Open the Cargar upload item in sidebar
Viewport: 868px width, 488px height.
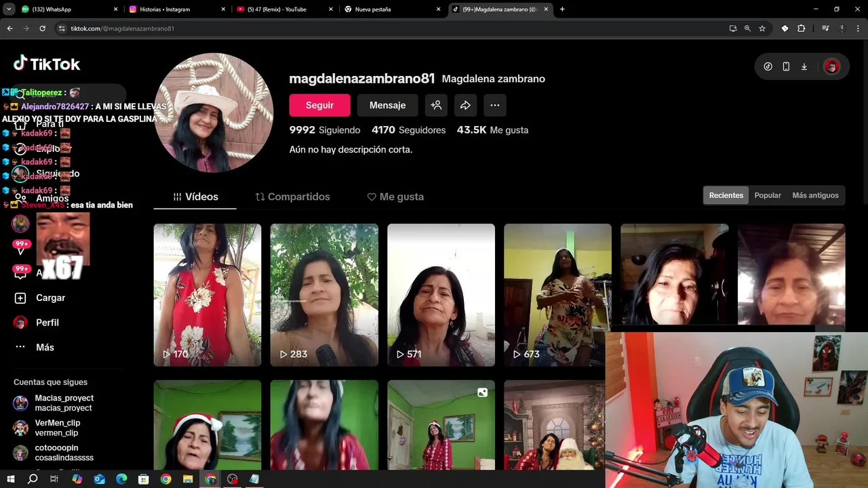[41, 298]
